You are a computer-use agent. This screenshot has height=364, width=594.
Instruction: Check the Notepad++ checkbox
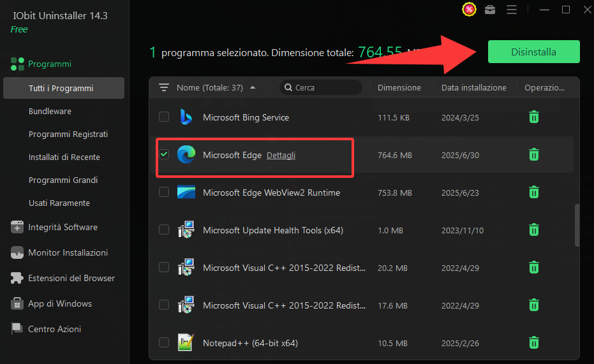pyautogui.click(x=164, y=342)
